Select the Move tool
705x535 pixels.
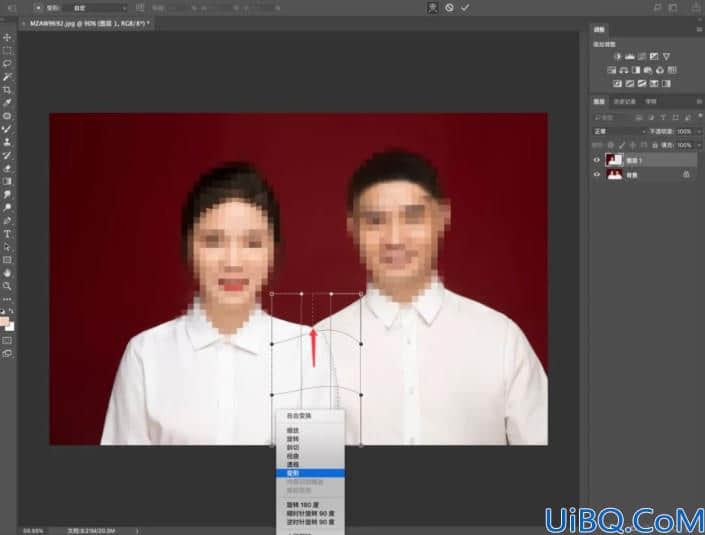pyautogui.click(x=7, y=37)
